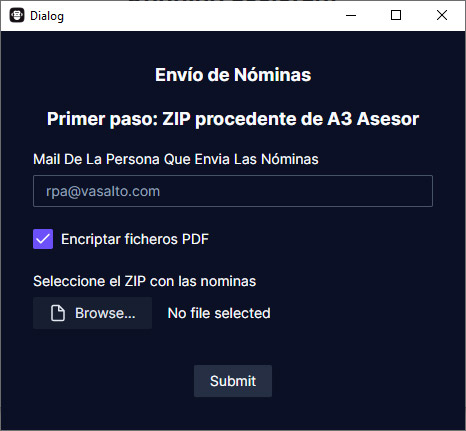Disable Encriptar ficheros PDF checkbox
This screenshot has height=431, width=466.
point(43,239)
